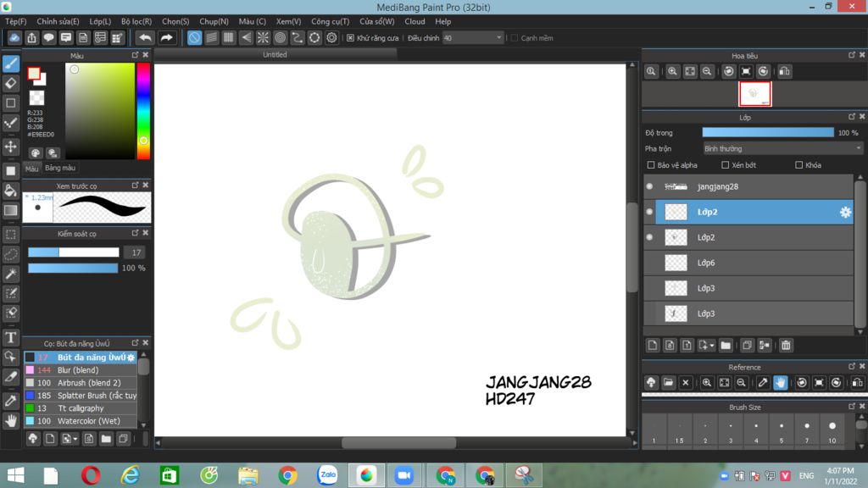Click the Untitled canvas tab

click(x=275, y=55)
